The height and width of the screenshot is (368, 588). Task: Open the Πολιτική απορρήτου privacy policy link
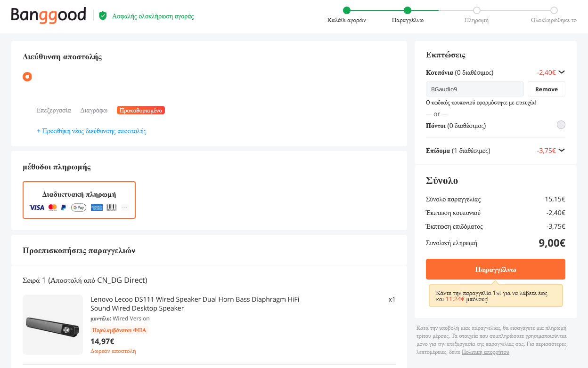(485, 352)
